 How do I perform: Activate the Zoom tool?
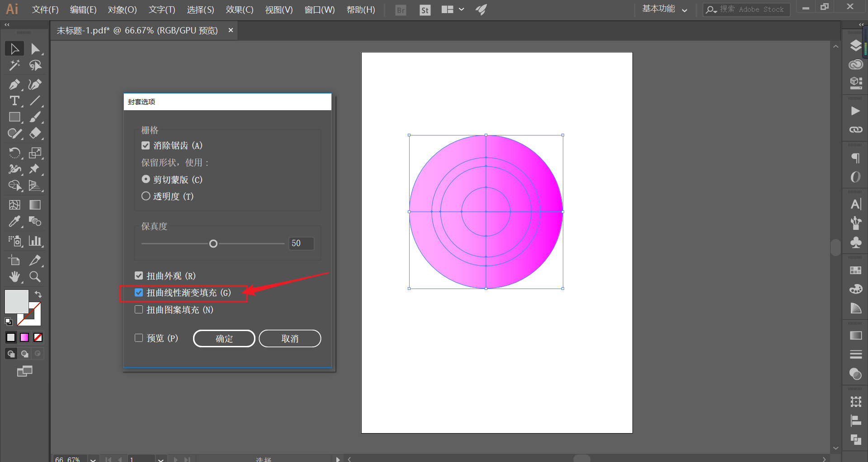[x=35, y=276]
